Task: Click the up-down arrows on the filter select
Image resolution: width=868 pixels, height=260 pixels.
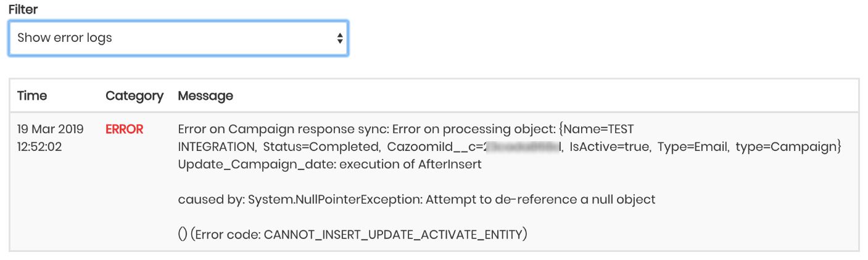Action: click(339, 38)
